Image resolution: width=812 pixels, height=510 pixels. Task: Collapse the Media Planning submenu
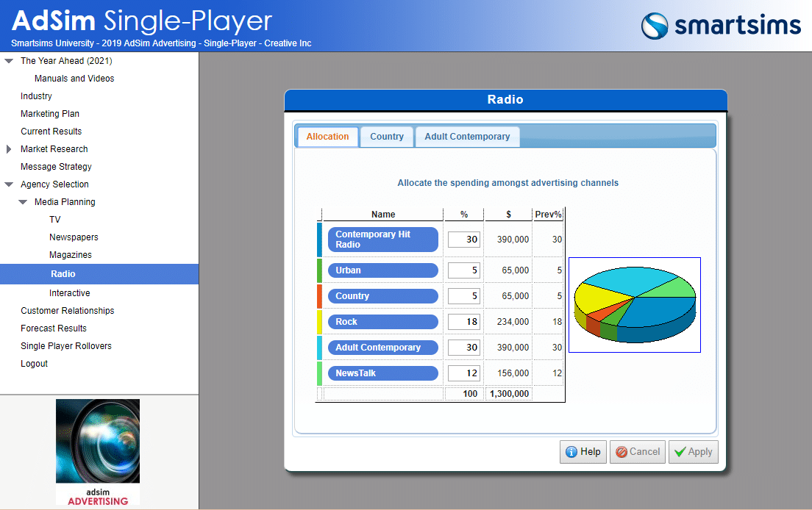pyautogui.click(x=23, y=202)
